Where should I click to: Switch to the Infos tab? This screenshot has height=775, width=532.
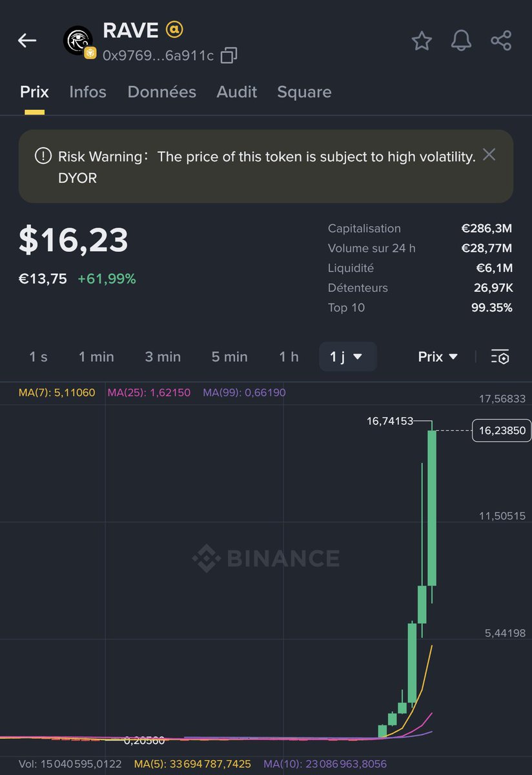click(88, 92)
